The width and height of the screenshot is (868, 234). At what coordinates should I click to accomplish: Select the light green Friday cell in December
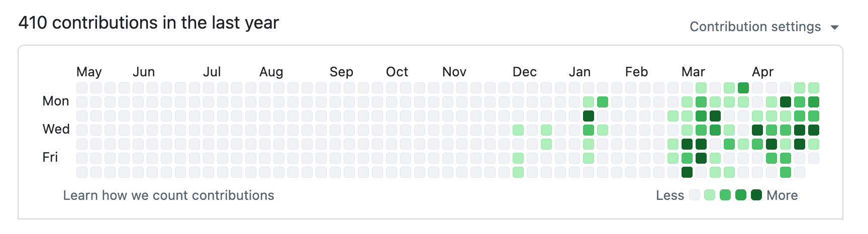pyautogui.click(x=518, y=158)
